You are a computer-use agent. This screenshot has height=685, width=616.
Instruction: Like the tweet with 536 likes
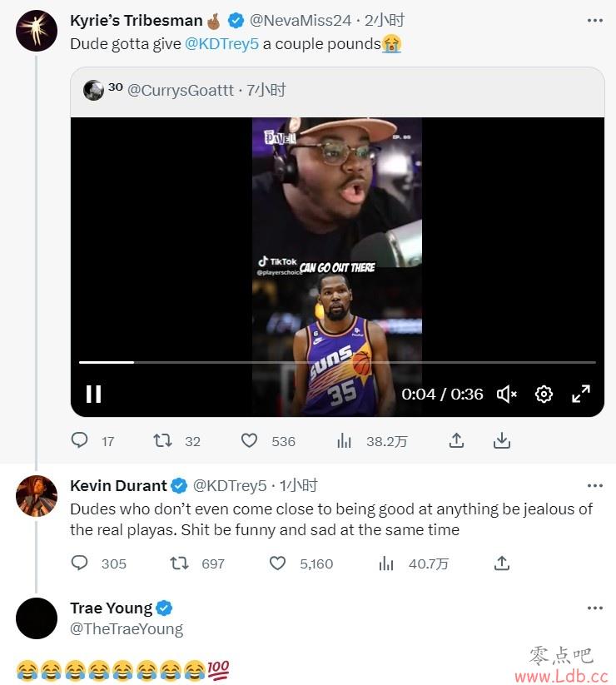pos(249,440)
